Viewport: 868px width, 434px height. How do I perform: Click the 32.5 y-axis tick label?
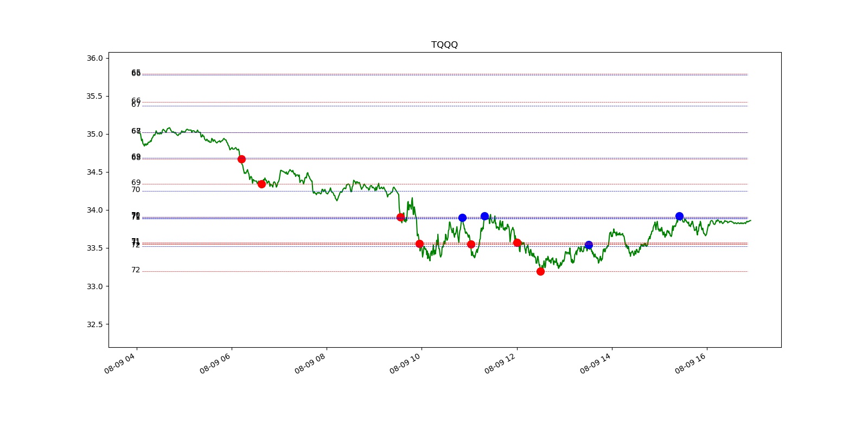[x=94, y=324]
